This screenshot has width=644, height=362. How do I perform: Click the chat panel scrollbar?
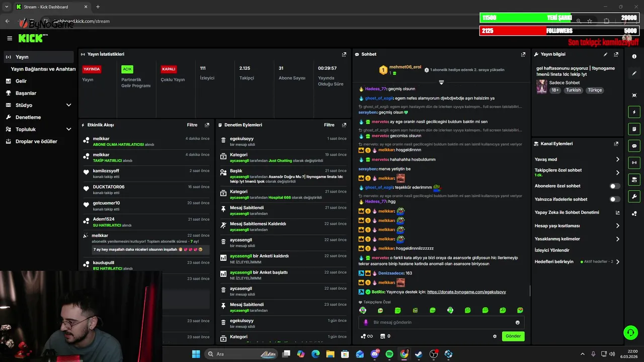coord(530,290)
